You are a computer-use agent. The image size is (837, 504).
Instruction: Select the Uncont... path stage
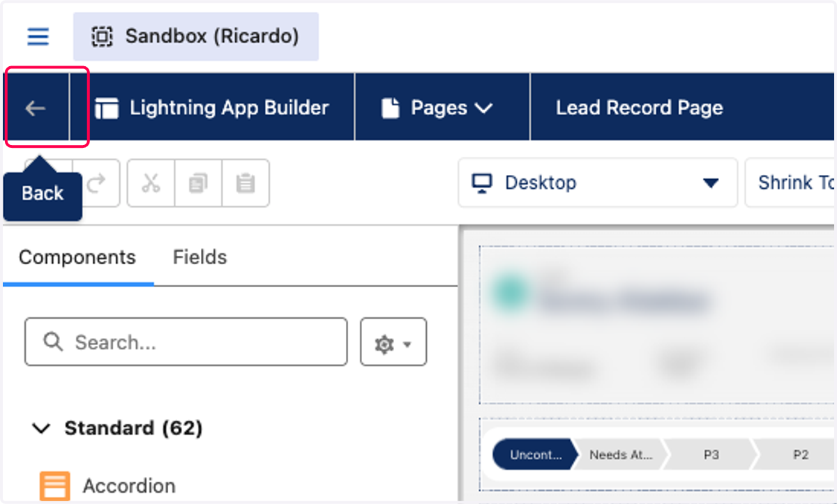536,455
